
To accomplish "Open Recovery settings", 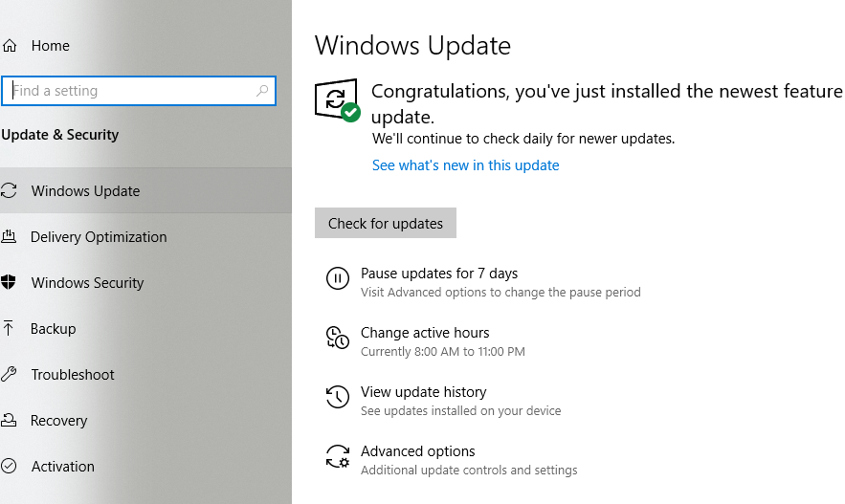I will coord(58,421).
